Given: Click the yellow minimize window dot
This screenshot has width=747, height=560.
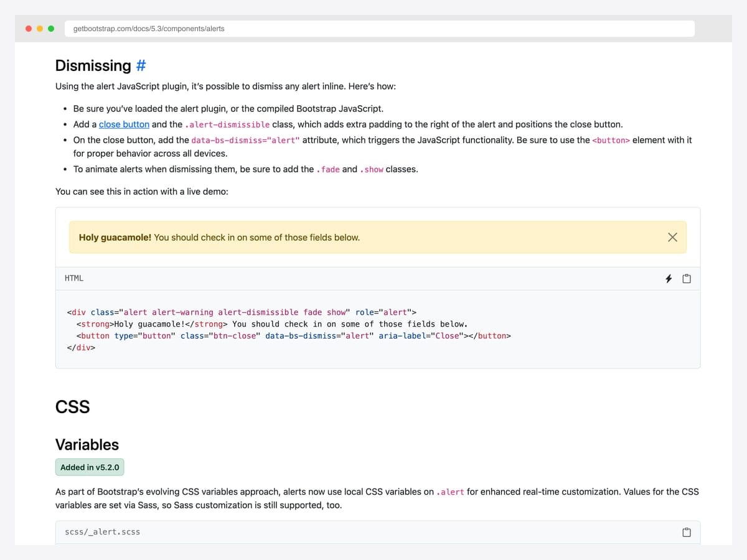Looking at the screenshot, I should (40, 29).
